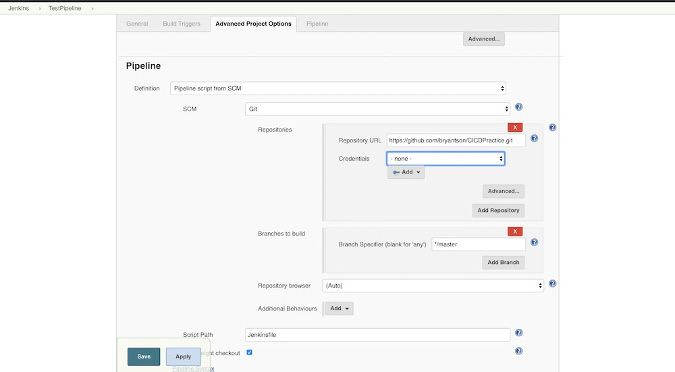This screenshot has width=675, height=372.
Task: Click the top Advanced button
Action: (x=484, y=39)
